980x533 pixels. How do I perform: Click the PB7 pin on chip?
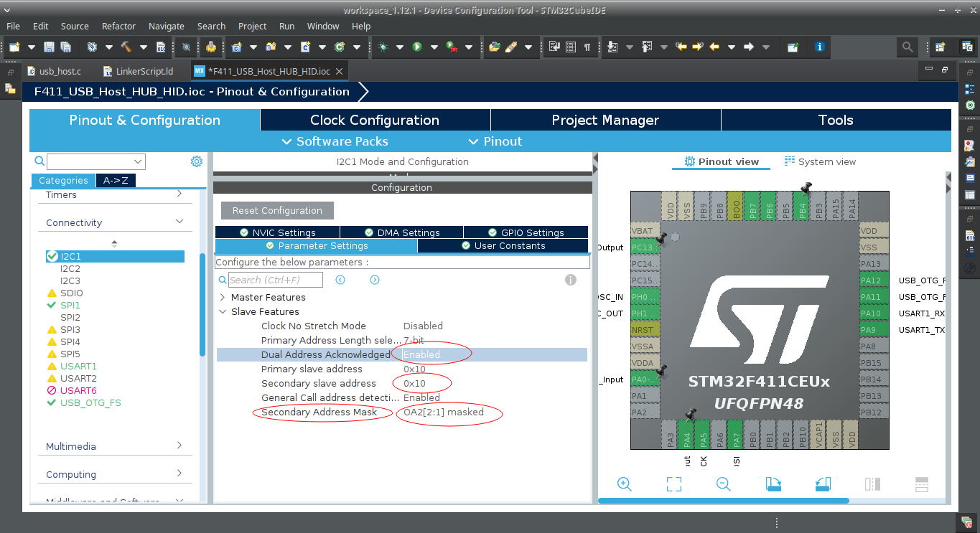click(x=752, y=206)
